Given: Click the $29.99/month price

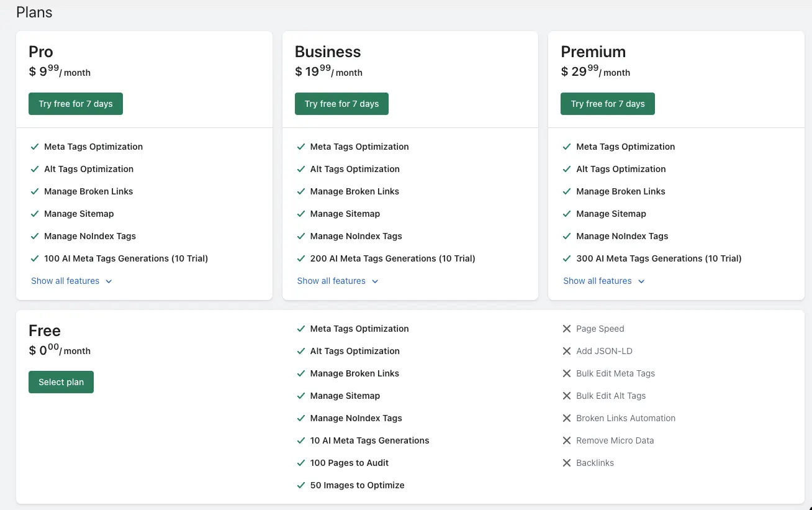Looking at the screenshot, I should 595,71.
